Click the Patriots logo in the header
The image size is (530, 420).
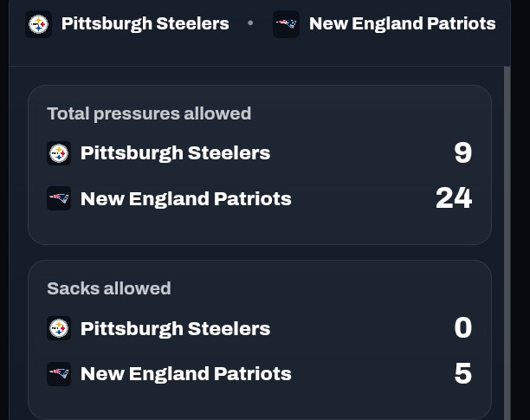[286, 24]
